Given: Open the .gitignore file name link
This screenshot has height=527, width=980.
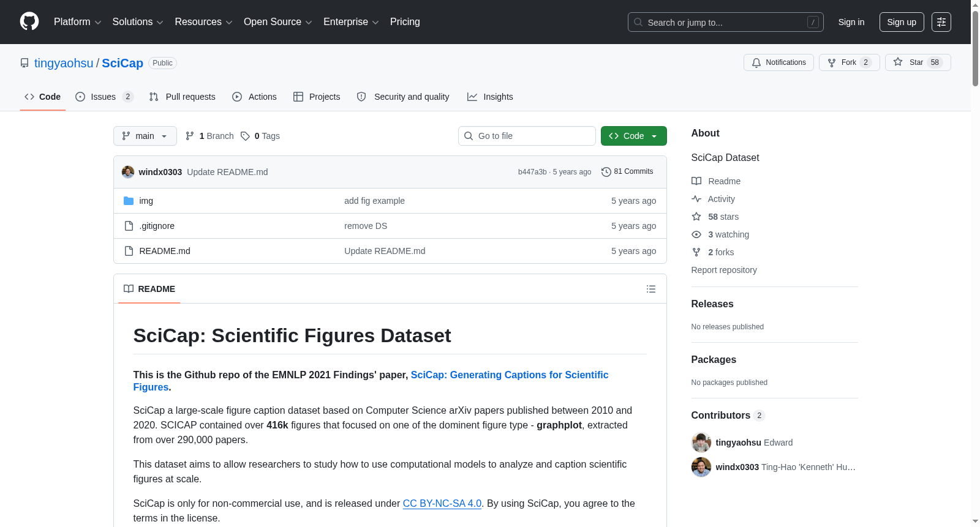Looking at the screenshot, I should (157, 226).
